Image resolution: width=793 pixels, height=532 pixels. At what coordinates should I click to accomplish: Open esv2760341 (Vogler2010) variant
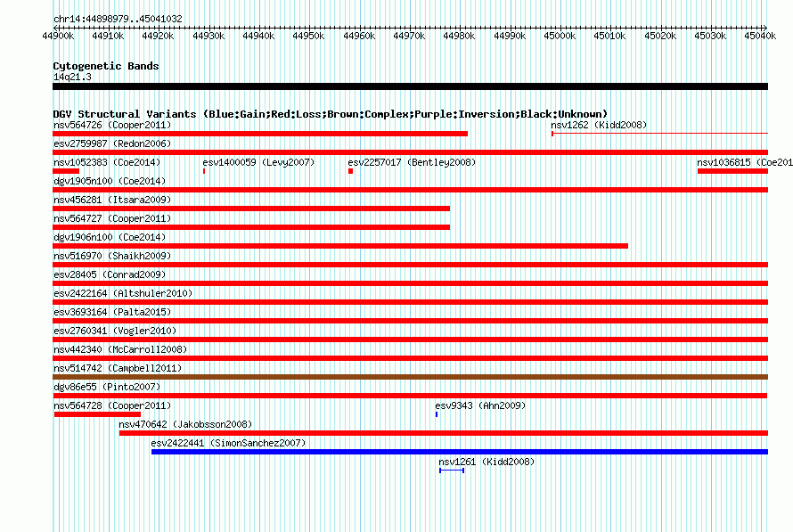[x=115, y=331]
